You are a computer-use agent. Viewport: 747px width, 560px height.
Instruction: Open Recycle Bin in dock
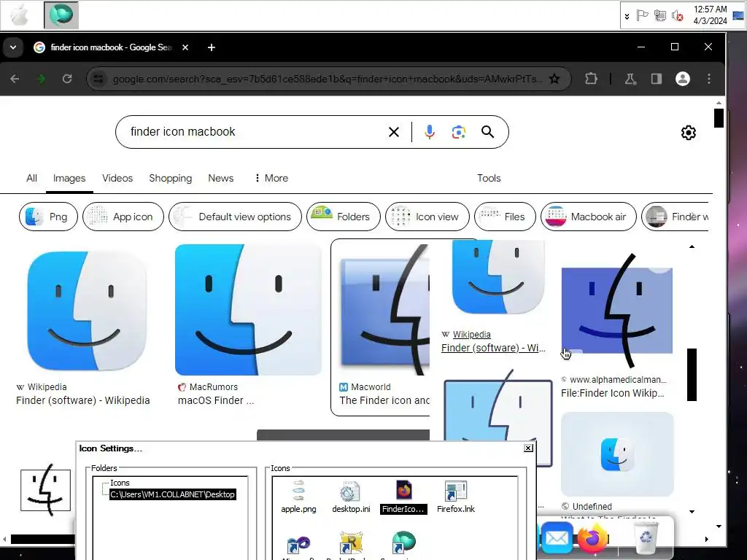pos(646,537)
